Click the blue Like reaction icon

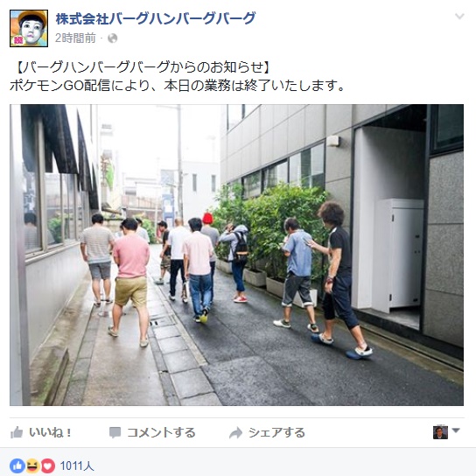17,465
